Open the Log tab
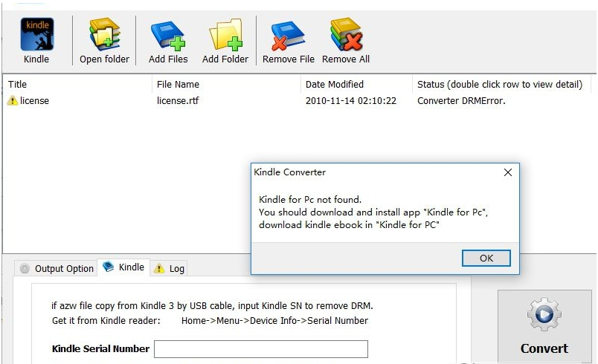This screenshot has width=598, height=364. click(169, 268)
